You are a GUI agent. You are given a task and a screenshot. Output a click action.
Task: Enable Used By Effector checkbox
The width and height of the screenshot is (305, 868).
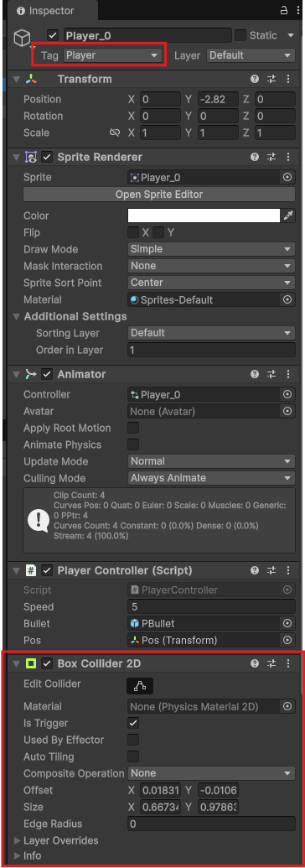click(x=133, y=740)
